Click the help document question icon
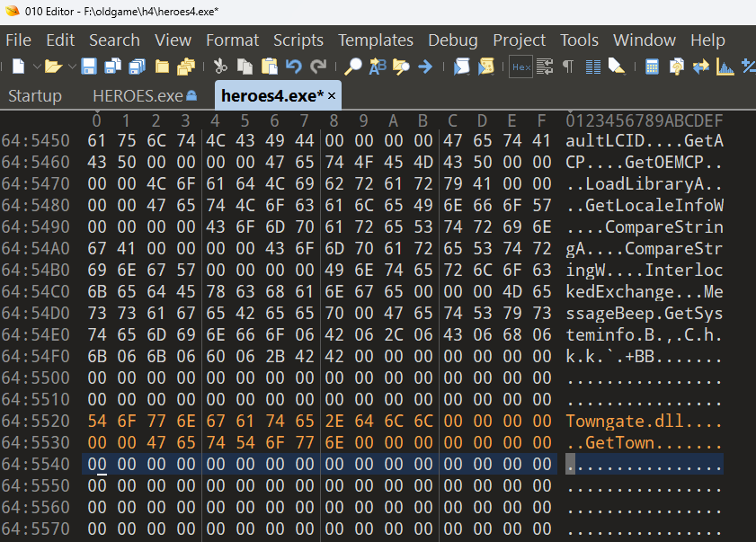The image size is (756, 542). 677,66
